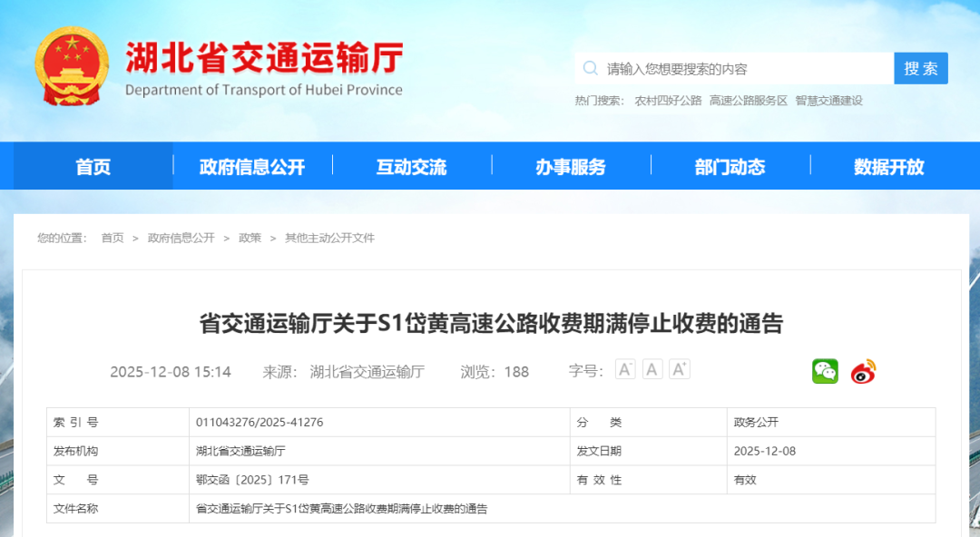Image resolution: width=980 pixels, height=537 pixels.
Task: Click the 农村四好公路 hot search link
Action: coord(668,101)
